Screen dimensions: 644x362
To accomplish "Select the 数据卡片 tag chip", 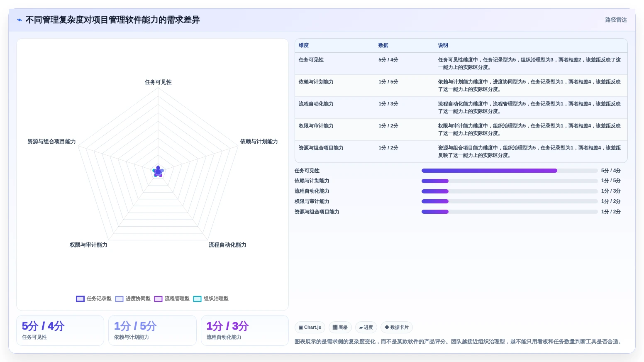I will [x=397, y=328].
